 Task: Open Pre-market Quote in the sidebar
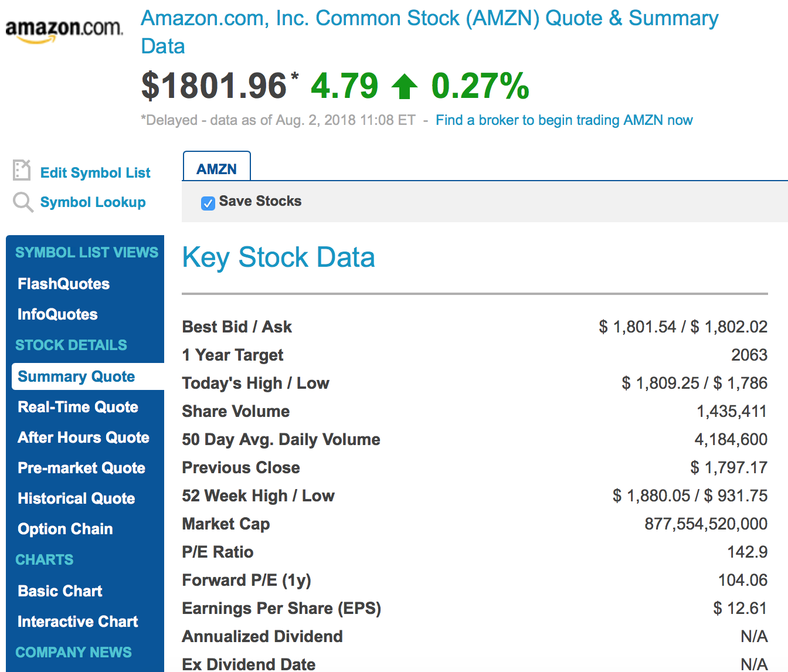click(x=81, y=468)
